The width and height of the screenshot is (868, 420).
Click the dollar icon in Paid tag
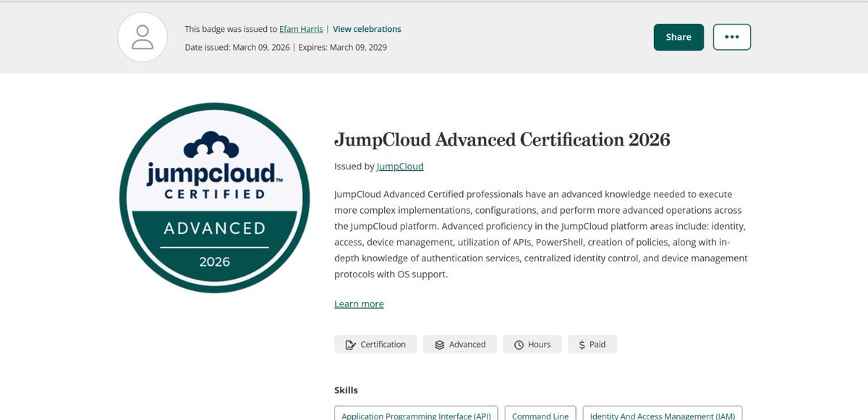coord(582,345)
